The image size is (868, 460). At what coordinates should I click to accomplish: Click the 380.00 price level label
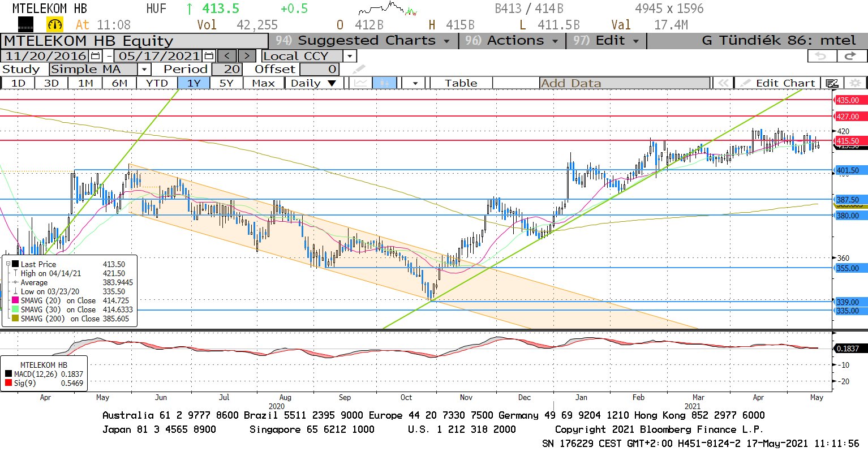click(x=850, y=216)
